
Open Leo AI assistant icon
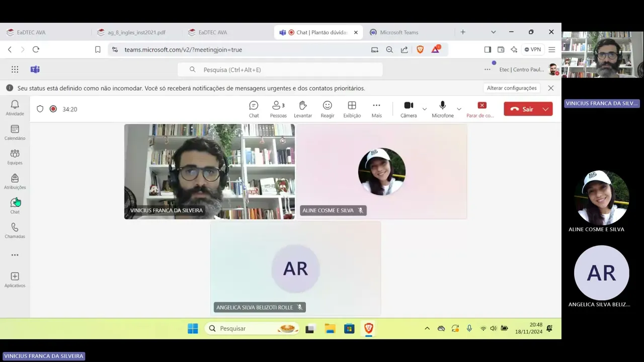[514, 49]
